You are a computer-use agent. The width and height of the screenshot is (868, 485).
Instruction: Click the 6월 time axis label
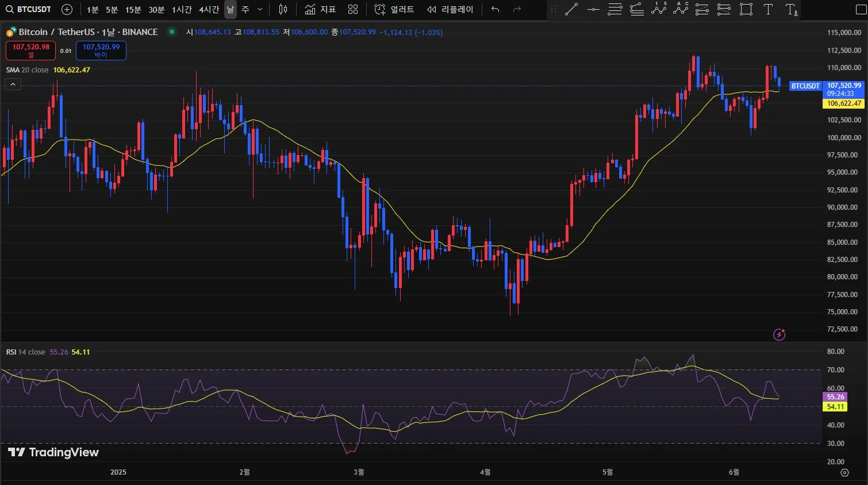734,472
